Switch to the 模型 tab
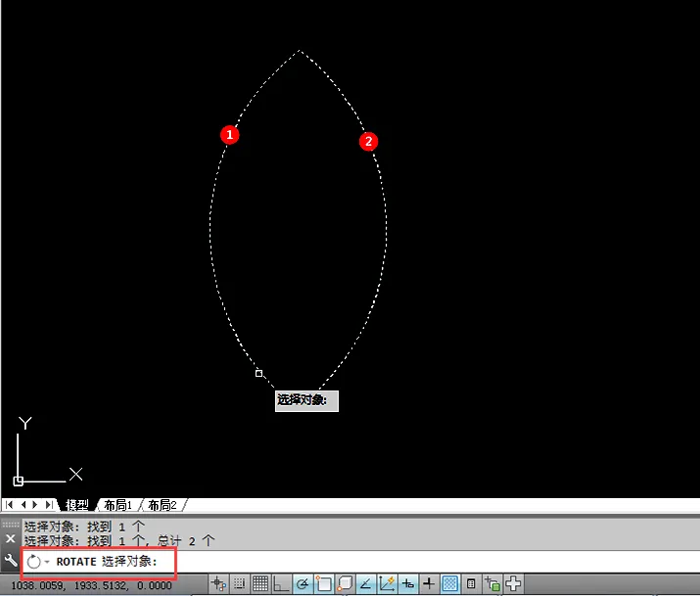This screenshot has height=596, width=700. click(x=76, y=505)
